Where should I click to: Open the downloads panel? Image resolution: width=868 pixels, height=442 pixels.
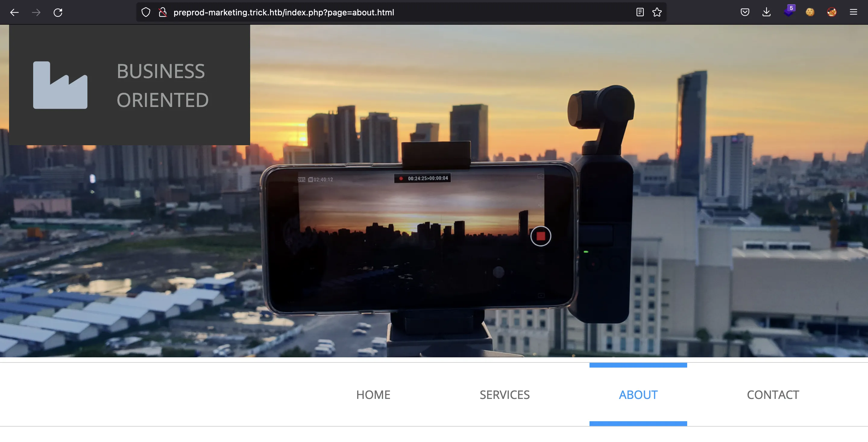click(766, 12)
